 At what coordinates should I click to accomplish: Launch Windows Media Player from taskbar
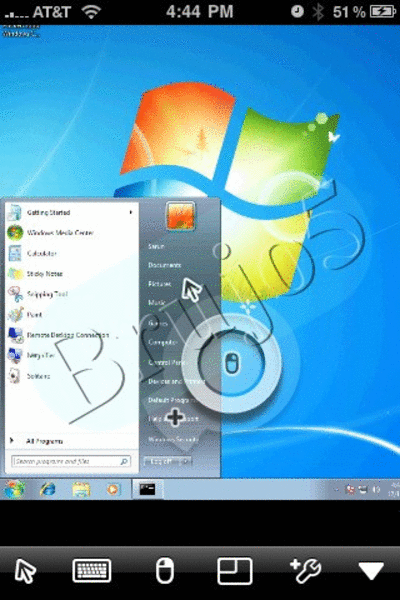[x=113, y=489]
